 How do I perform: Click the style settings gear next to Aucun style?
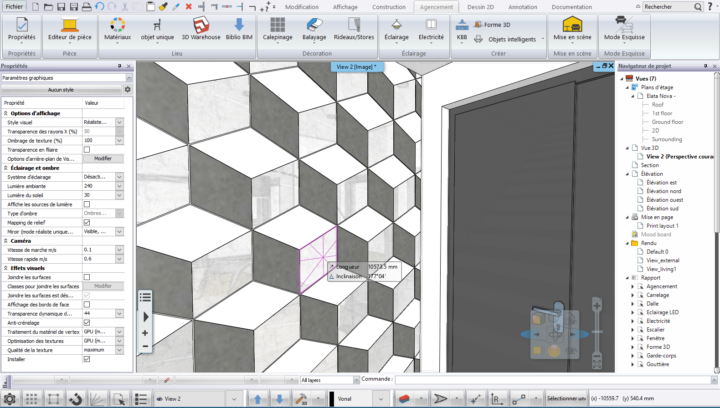128,90
